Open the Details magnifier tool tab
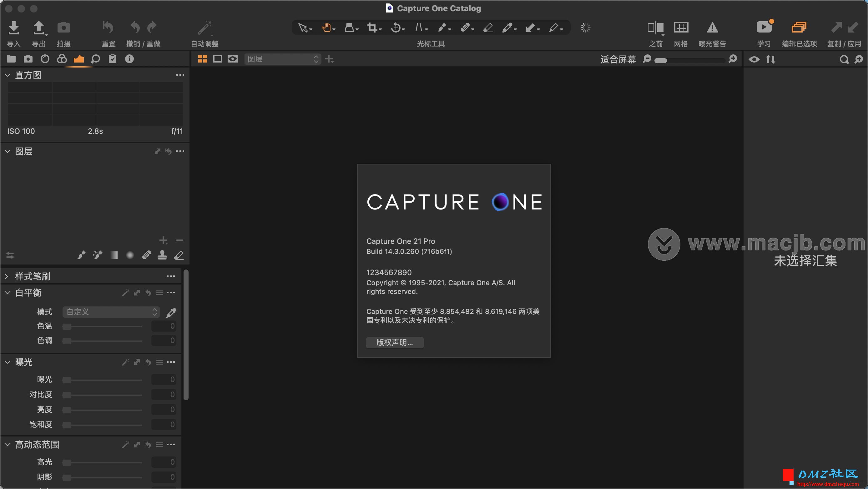 click(95, 59)
